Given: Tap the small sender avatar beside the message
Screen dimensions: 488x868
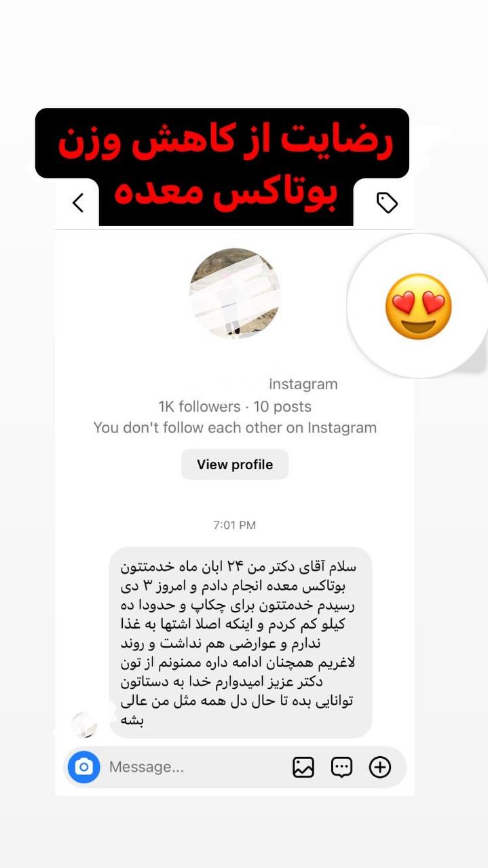Looking at the screenshot, I should pyautogui.click(x=84, y=725).
